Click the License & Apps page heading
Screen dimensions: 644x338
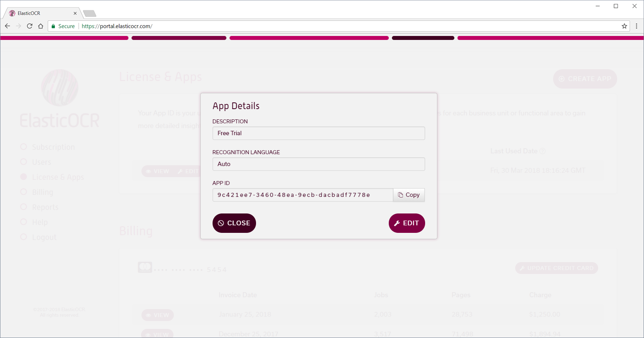coord(160,77)
